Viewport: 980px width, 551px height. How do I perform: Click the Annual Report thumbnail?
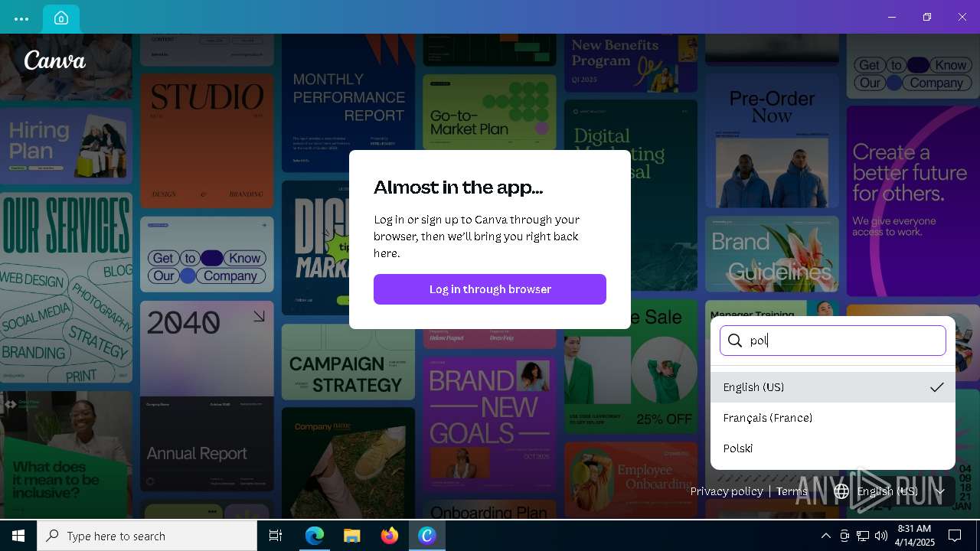tap(207, 396)
